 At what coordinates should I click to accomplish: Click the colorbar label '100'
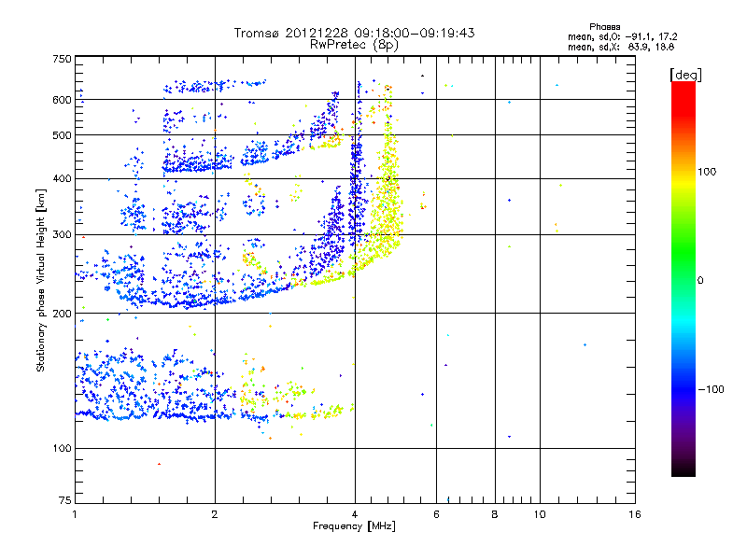coord(707,172)
